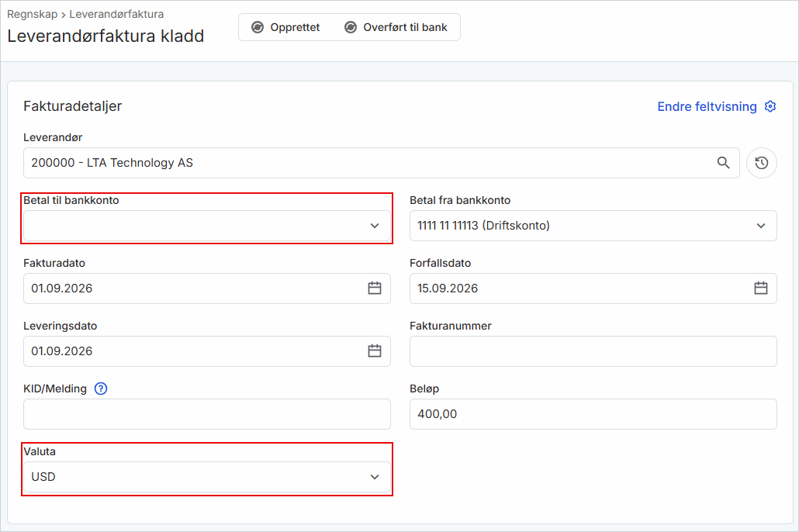Open the Fakturadato calendar picker
799x532 pixels.
(375, 288)
